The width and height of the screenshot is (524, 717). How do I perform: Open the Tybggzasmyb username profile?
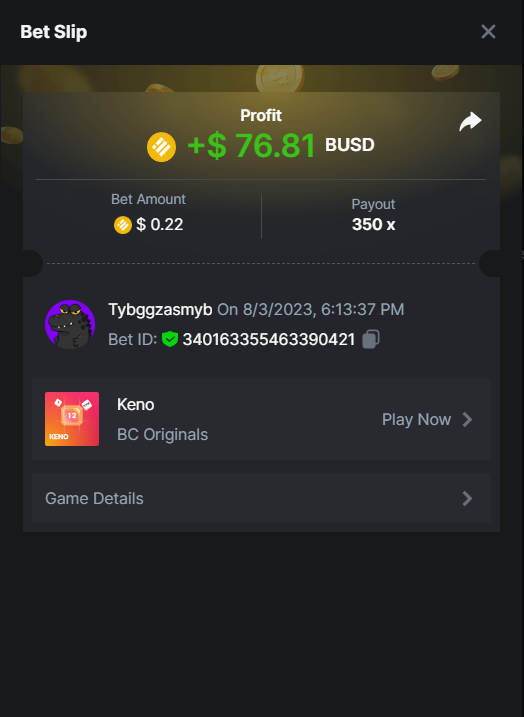click(160, 310)
